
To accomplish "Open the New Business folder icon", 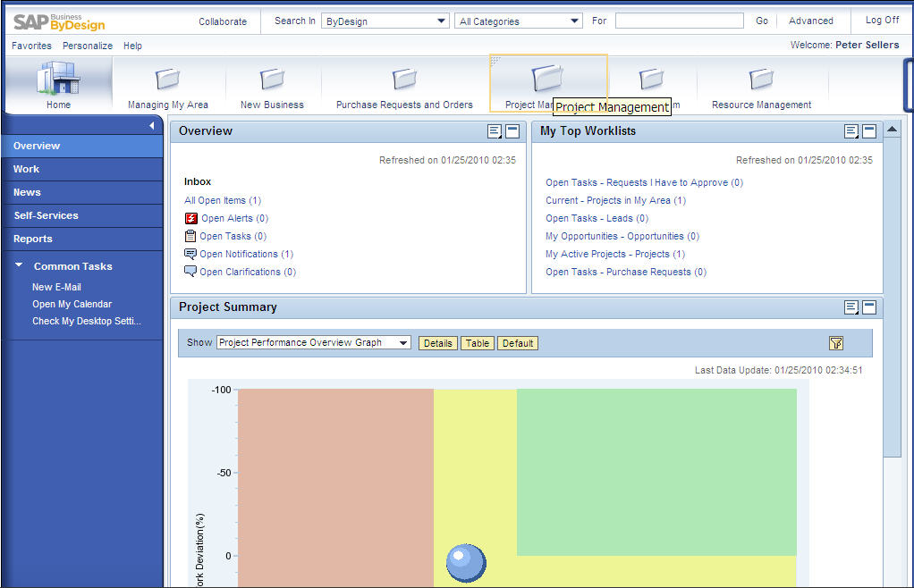I will pos(272,79).
